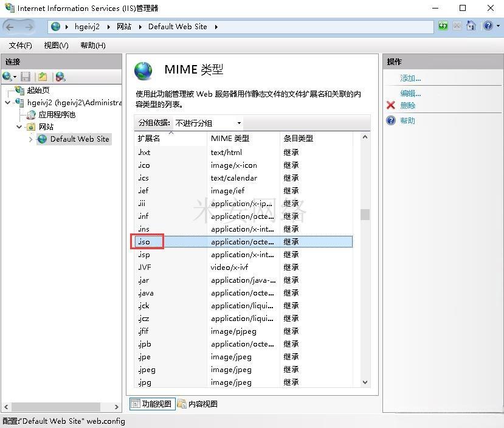This screenshot has width=504, height=428.
Task: Open the blue Help icon in toolbar
Action: (488, 26)
